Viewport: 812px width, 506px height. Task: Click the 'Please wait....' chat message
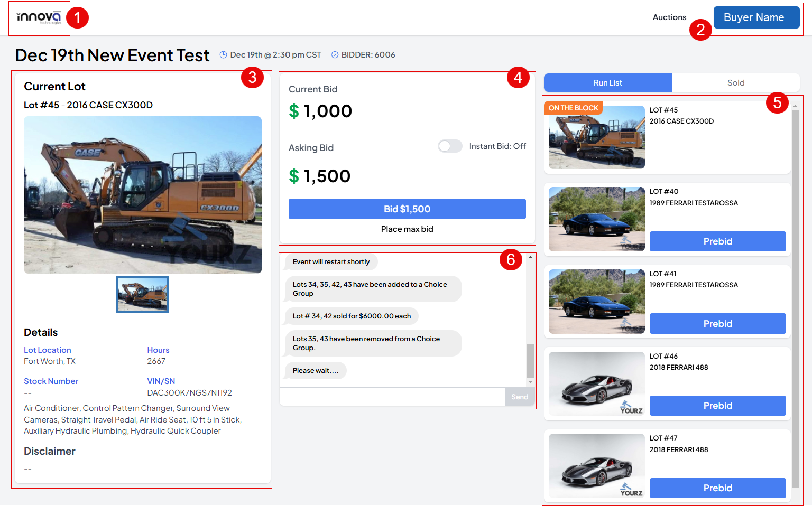316,371
